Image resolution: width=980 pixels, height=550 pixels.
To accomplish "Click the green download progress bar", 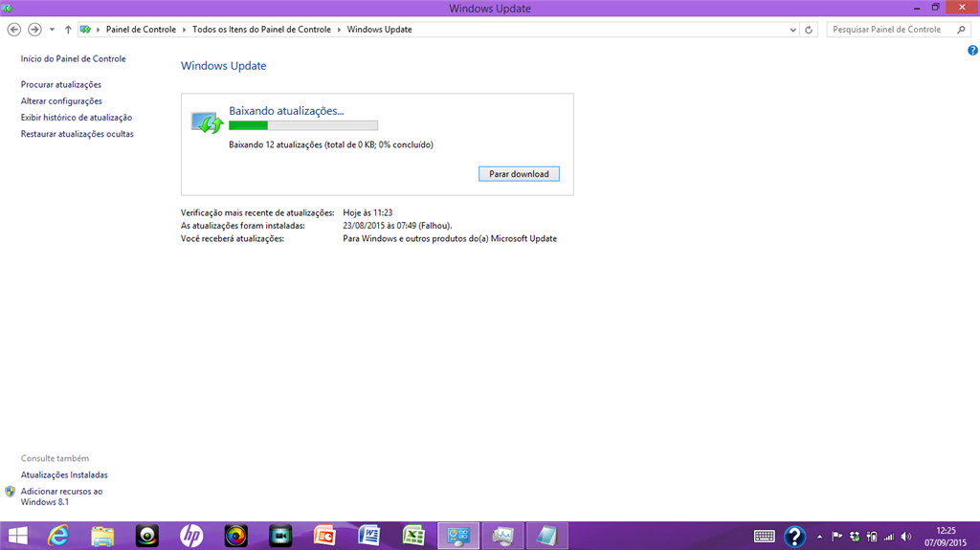I will pyautogui.click(x=303, y=125).
